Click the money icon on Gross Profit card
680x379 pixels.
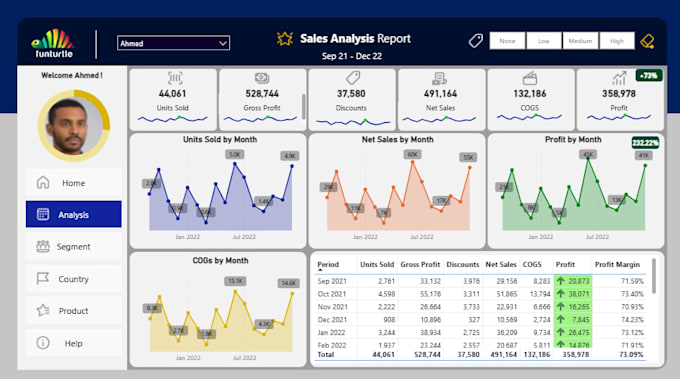coord(262,78)
